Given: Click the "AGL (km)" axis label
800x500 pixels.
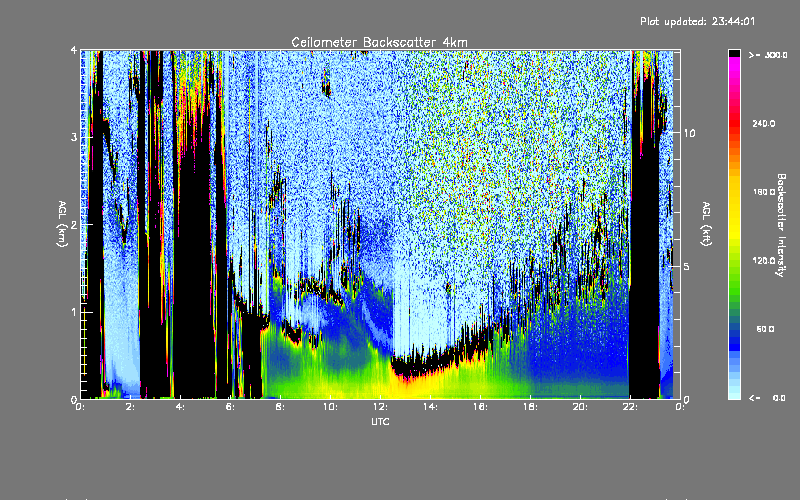Looking at the screenshot, I should coord(62,224).
